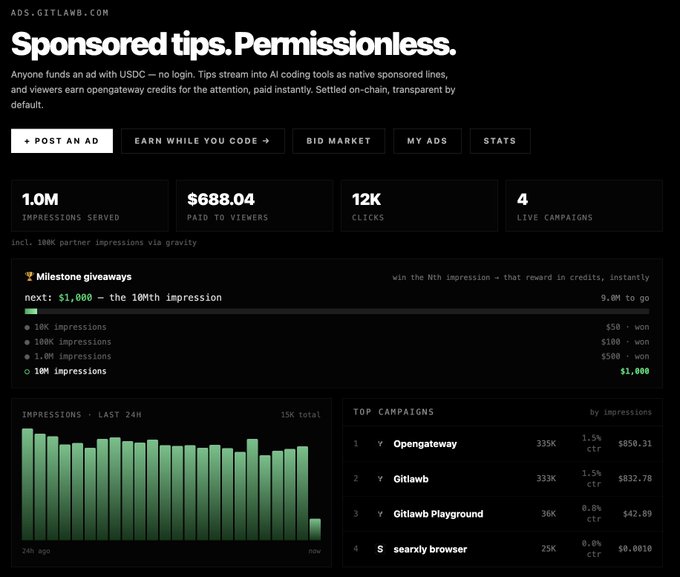Click the '$50 · won' entry
The image size is (680, 577).
628,327
